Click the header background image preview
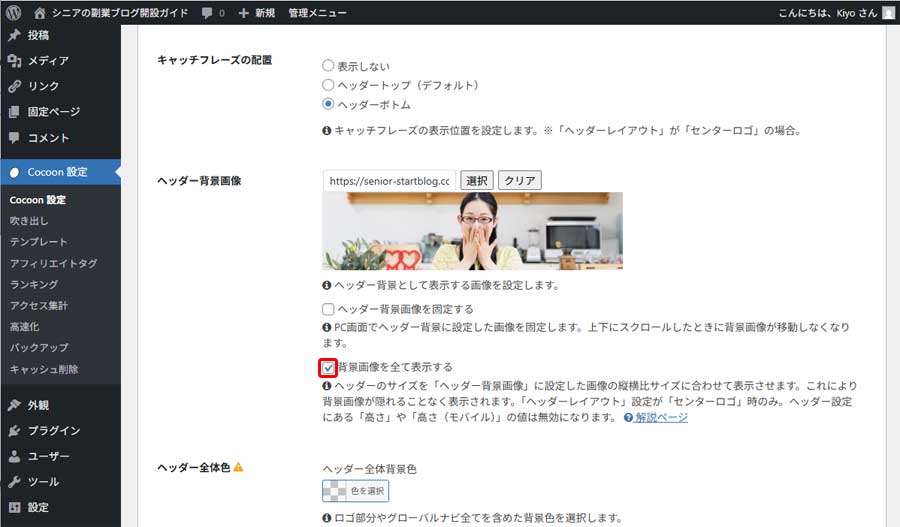 point(472,231)
